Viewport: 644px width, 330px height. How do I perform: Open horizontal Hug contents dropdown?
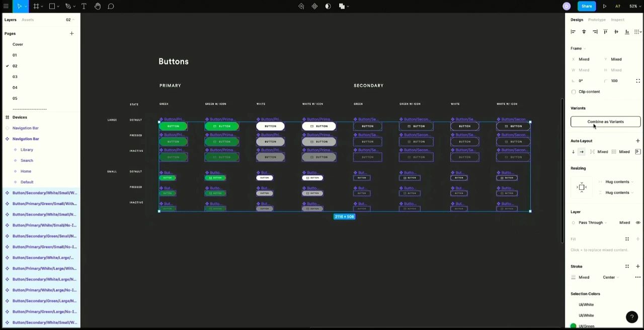[619, 181]
